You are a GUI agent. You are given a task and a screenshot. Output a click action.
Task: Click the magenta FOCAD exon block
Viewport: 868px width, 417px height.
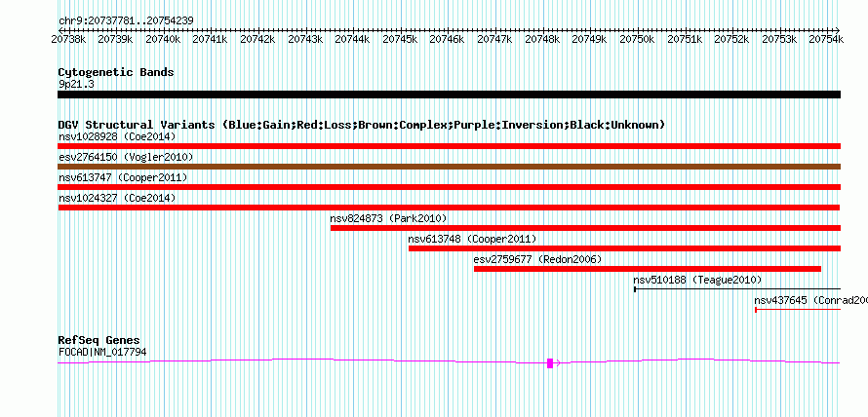tap(550, 362)
